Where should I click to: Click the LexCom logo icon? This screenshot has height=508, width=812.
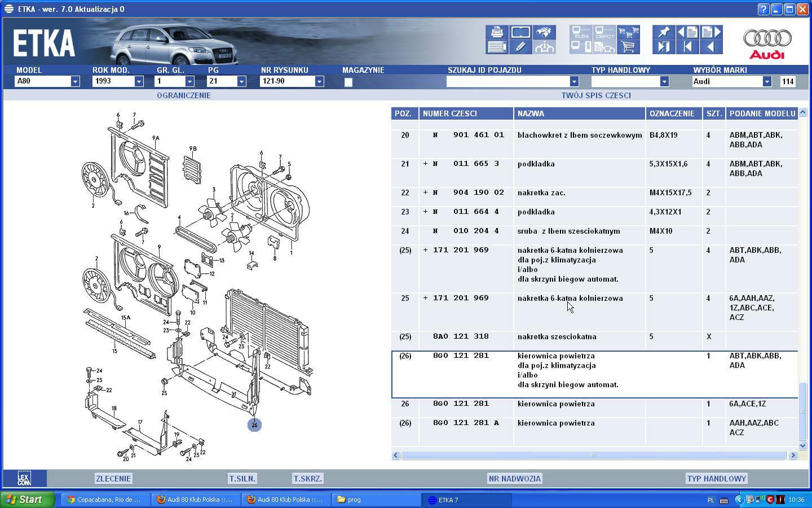tap(24, 479)
